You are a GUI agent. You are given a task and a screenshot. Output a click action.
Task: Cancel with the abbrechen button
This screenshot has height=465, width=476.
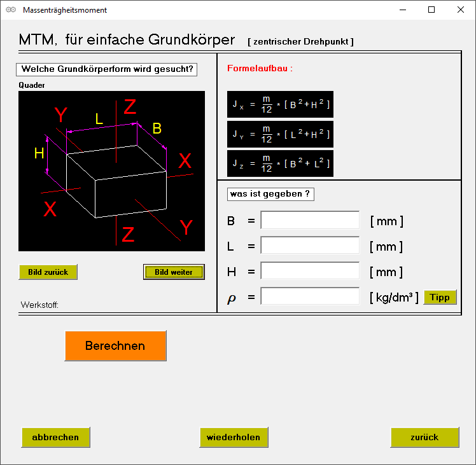tap(55, 437)
